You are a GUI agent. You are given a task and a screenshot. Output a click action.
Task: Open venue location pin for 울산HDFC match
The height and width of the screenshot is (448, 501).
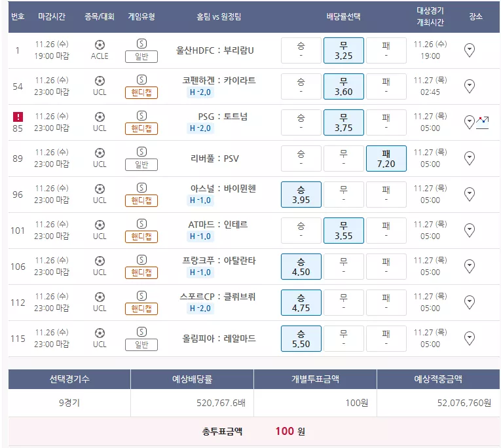(469, 50)
